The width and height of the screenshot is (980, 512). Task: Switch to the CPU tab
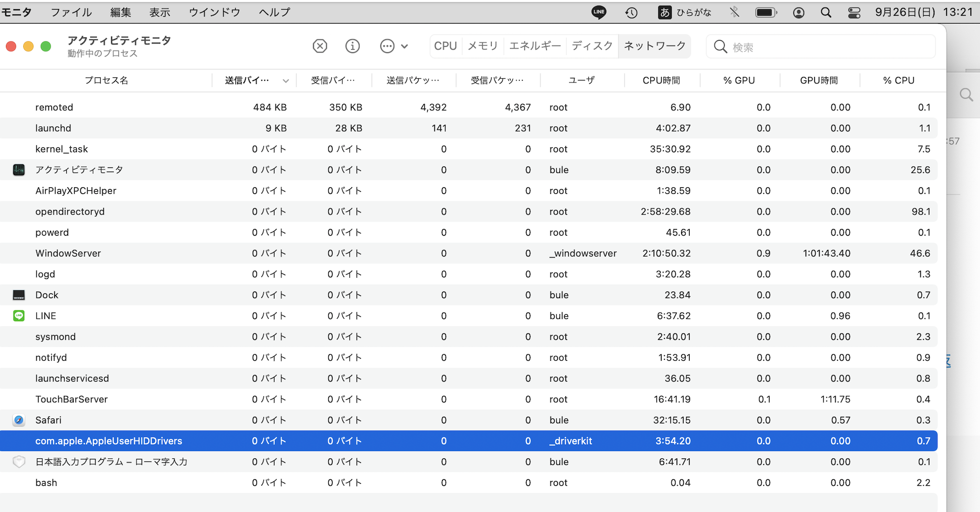click(445, 46)
